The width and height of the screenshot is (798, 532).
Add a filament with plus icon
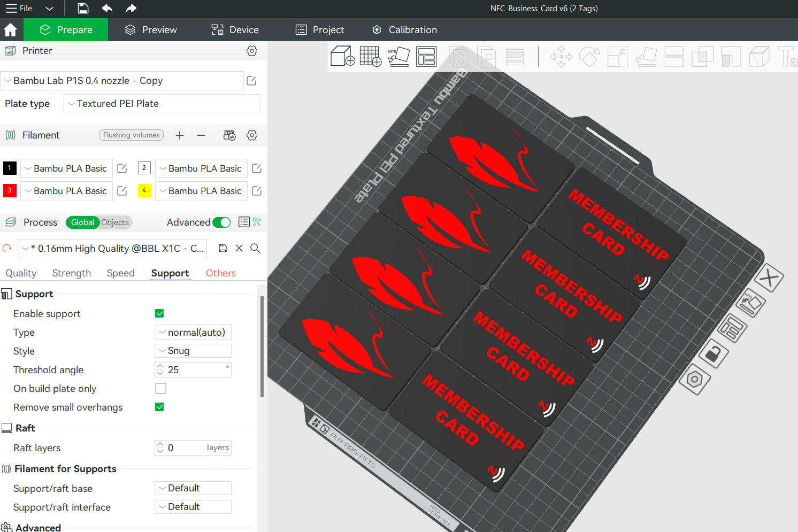[180, 135]
